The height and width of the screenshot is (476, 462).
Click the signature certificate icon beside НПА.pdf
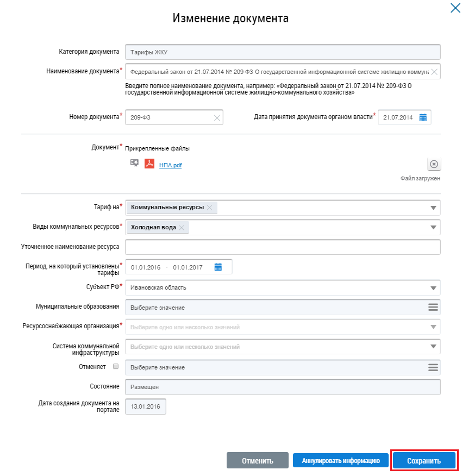[x=134, y=163]
